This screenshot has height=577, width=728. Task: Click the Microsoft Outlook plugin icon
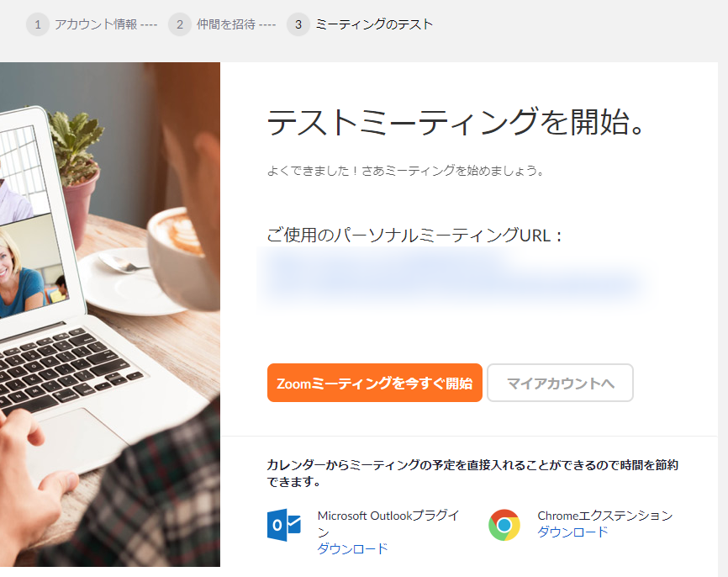point(284,525)
